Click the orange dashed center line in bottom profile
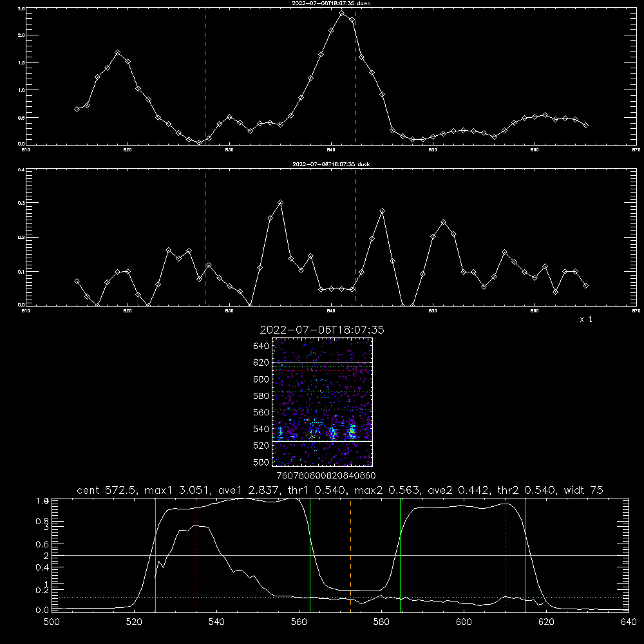Image resolution: width=644 pixels, height=644 pixels. 351,555
